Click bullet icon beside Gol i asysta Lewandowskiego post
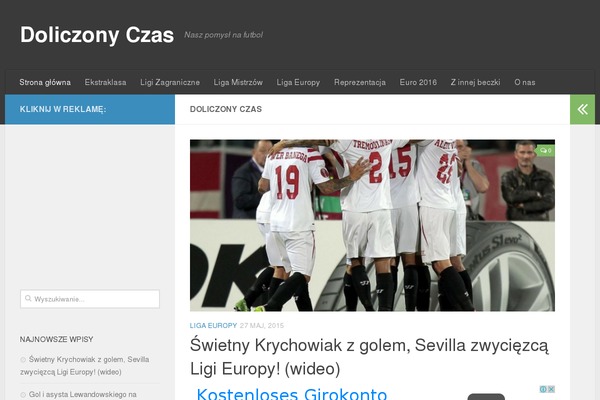Viewport: 600px width, 400px height. tap(23, 394)
